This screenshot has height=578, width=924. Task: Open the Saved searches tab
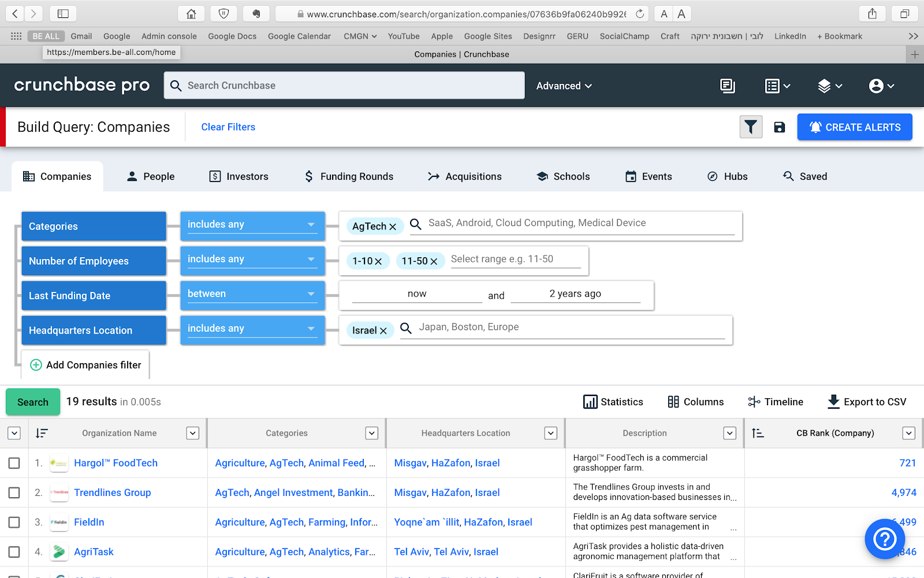point(805,176)
